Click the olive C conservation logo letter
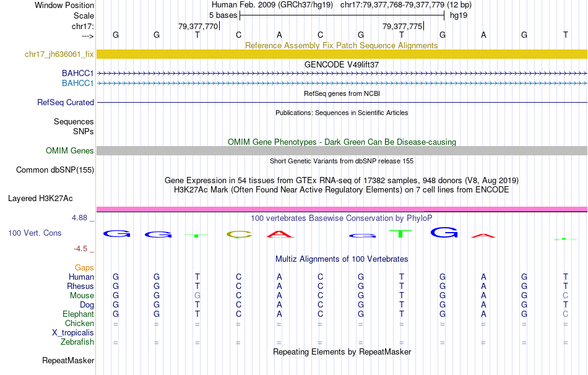Image resolution: width=588 pixels, height=375 pixels. 239,235
